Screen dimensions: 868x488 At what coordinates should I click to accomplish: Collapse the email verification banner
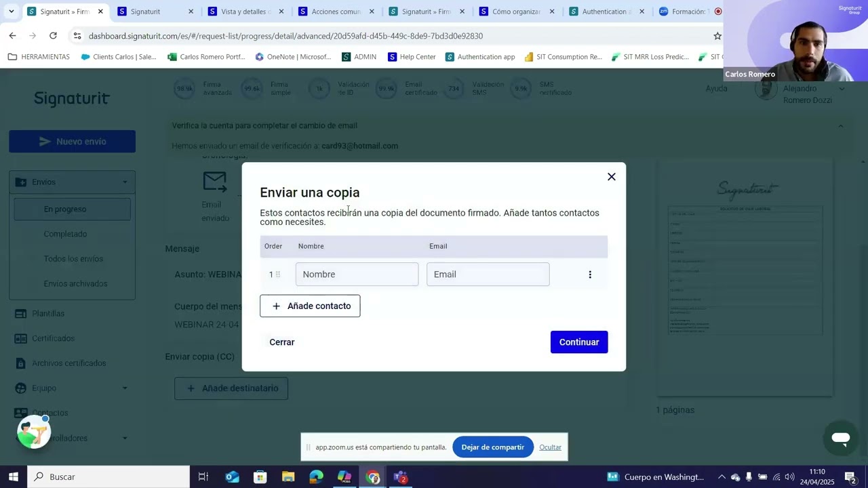tap(841, 126)
